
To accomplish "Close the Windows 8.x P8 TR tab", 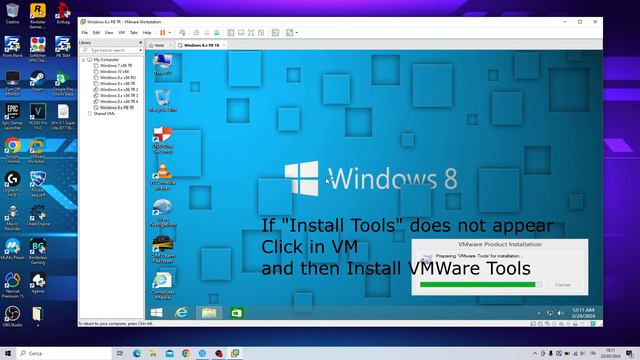I will [x=224, y=45].
